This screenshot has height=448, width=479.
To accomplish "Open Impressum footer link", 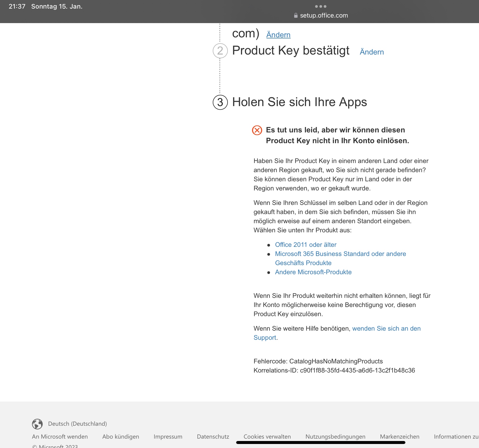I will point(168,437).
